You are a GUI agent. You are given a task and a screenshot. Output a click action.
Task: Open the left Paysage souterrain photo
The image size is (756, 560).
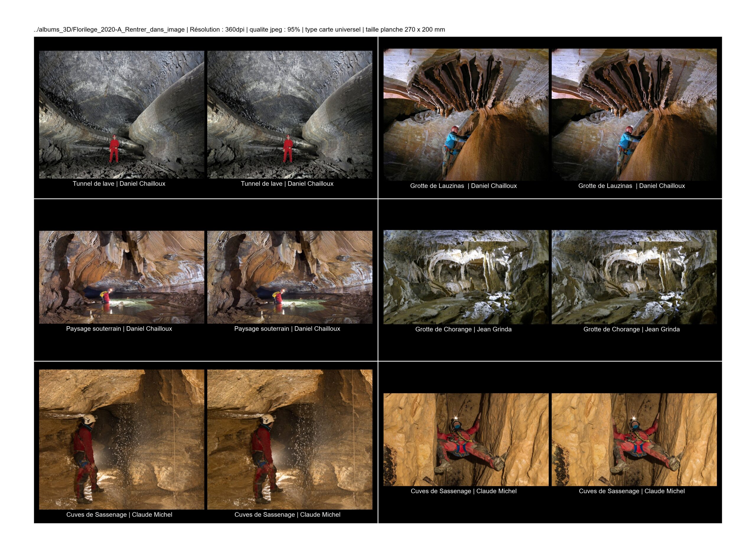[x=122, y=277]
